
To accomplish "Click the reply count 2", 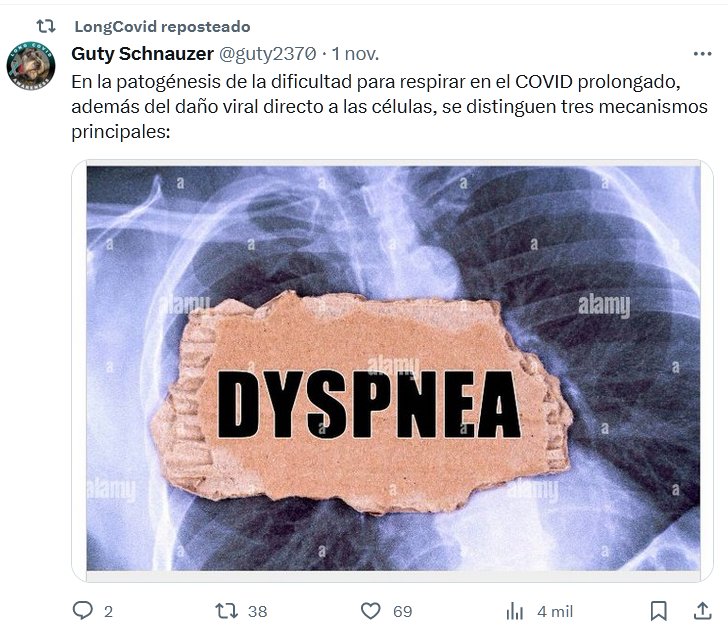I will point(108,611).
